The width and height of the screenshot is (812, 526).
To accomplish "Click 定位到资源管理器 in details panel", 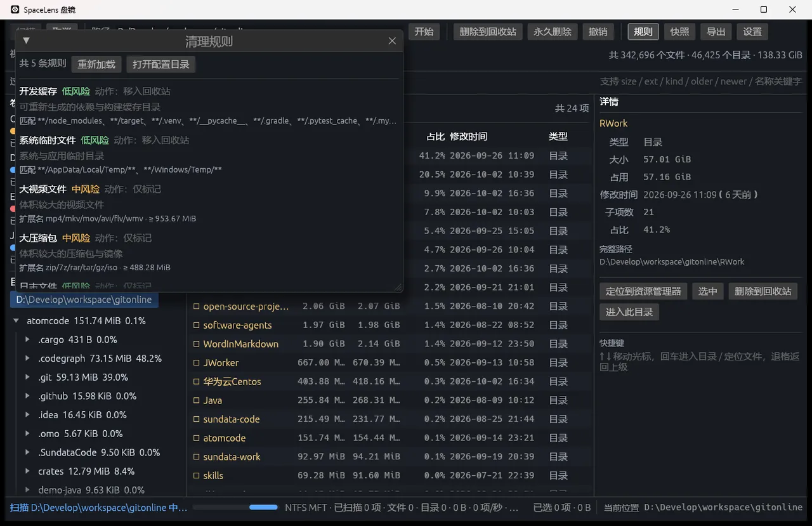I will [x=643, y=291].
